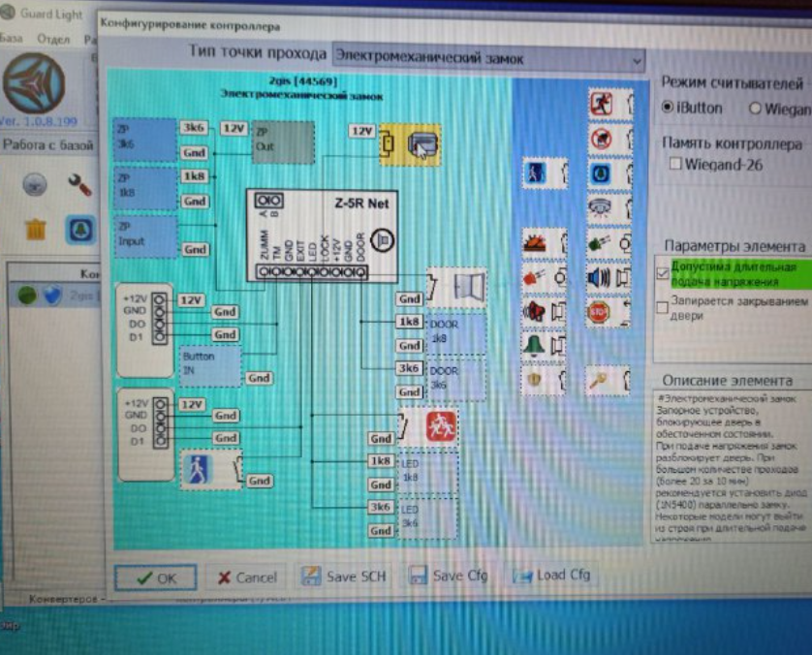The height and width of the screenshot is (655, 812).
Task: Choose the green bell palette element
Action: (x=544, y=345)
